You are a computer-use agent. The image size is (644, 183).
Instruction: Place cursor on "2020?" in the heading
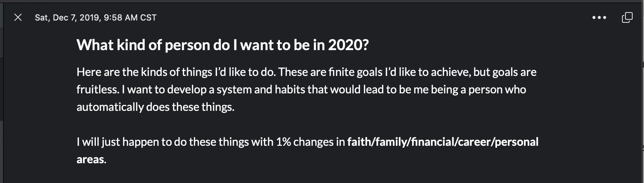348,45
